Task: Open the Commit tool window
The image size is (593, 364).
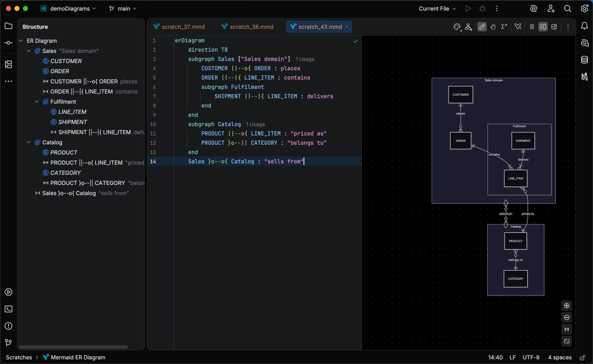Action: [8, 43]
